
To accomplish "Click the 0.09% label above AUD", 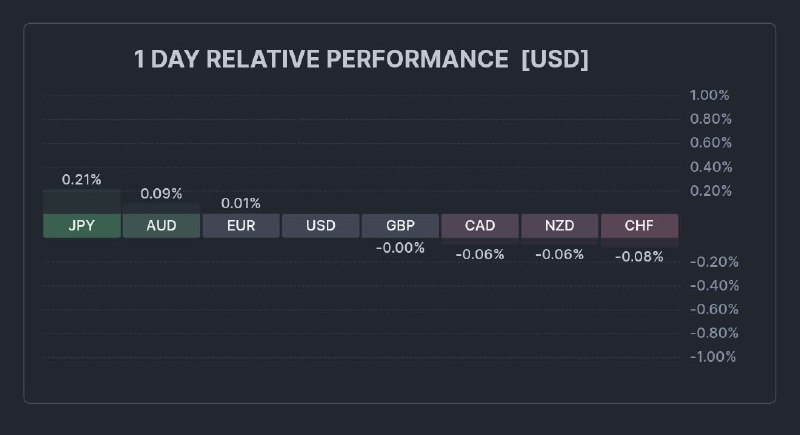I will (161, 194).
